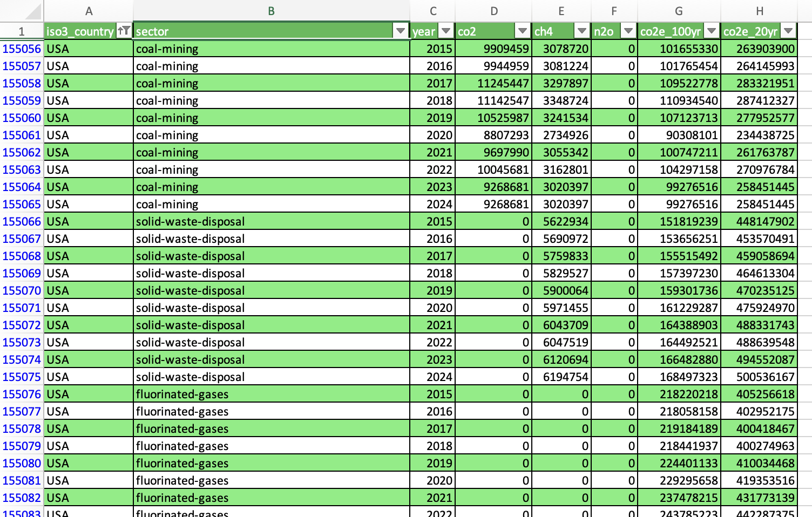Open the ch4 column filter dropdown
Viewport: 812px width, 517px height.
pyautogui.click(x=582, y=31)
